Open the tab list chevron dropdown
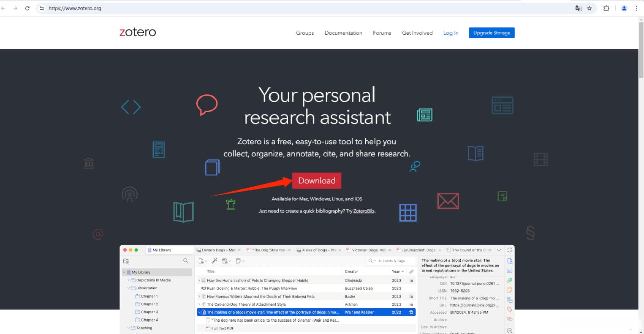This screenshot has height=334, width=644. [x=499, y=250]
